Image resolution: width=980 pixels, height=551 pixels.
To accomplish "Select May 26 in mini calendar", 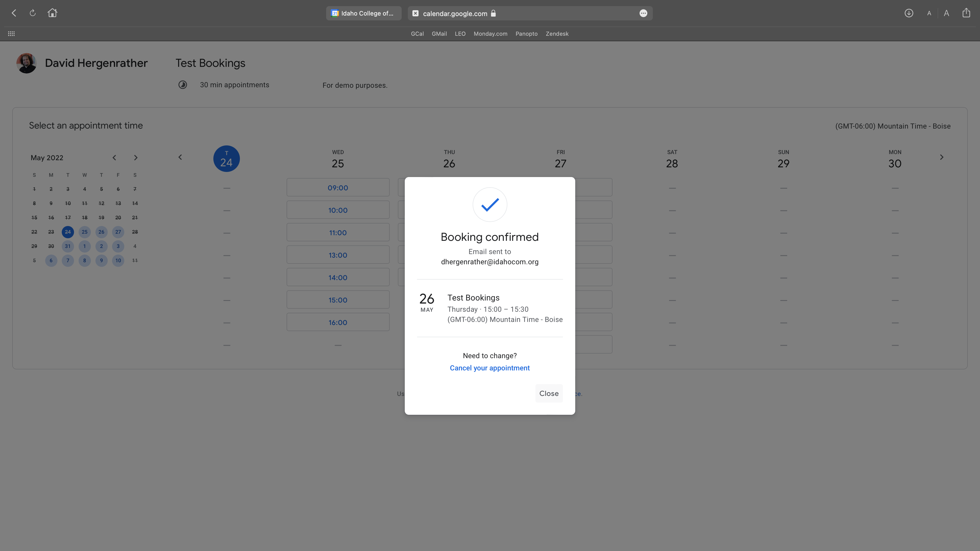I will pos(101,232).
